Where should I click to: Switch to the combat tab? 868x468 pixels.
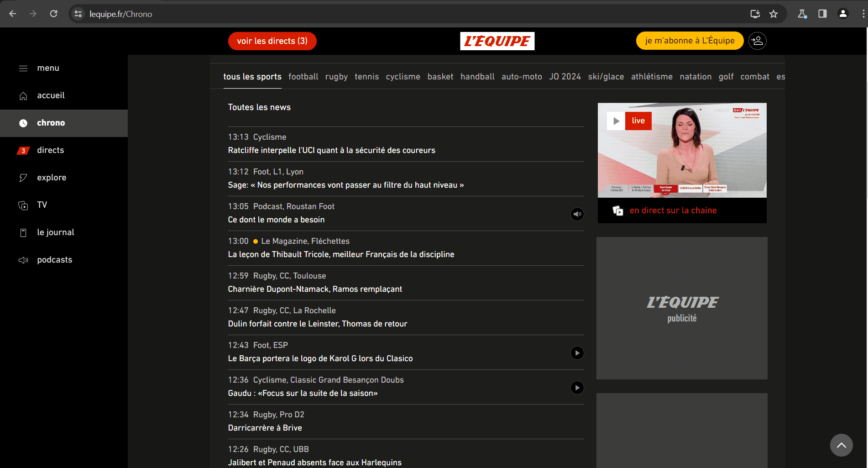[x=755, y=77]
